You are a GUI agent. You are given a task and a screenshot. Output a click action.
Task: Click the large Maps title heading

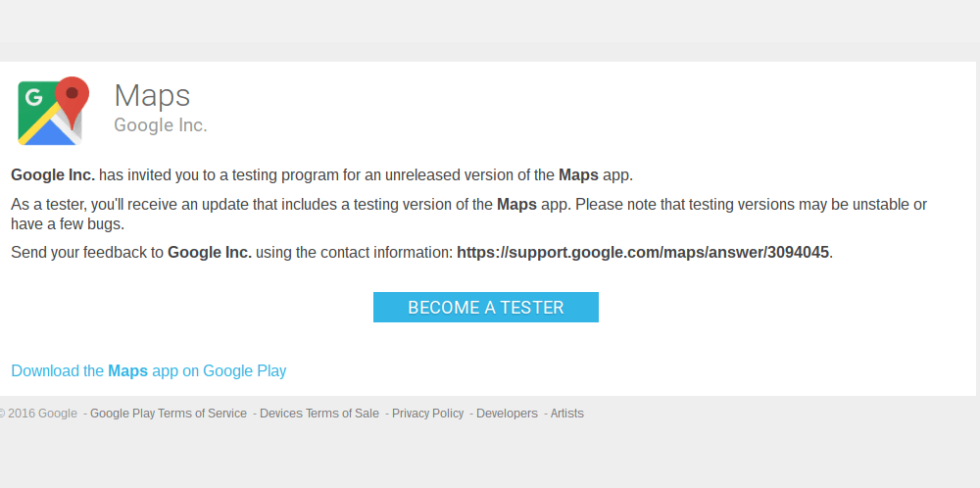[x=152, y=95]
